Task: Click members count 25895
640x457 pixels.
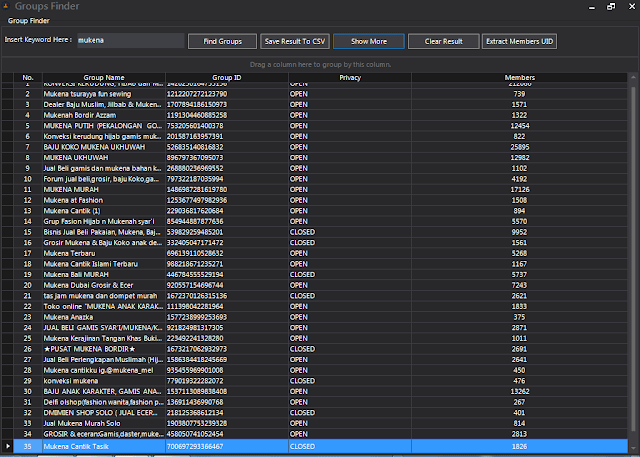Action: point(519,147)
